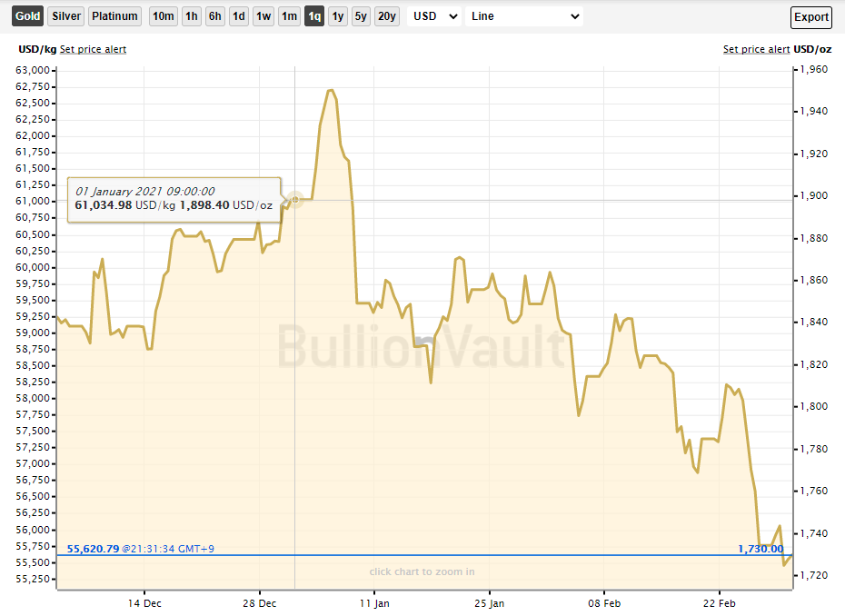The height and width of the screenshot is (616, 845).
Task: Set chart range to 1y
Action: [x=338, y=16]
